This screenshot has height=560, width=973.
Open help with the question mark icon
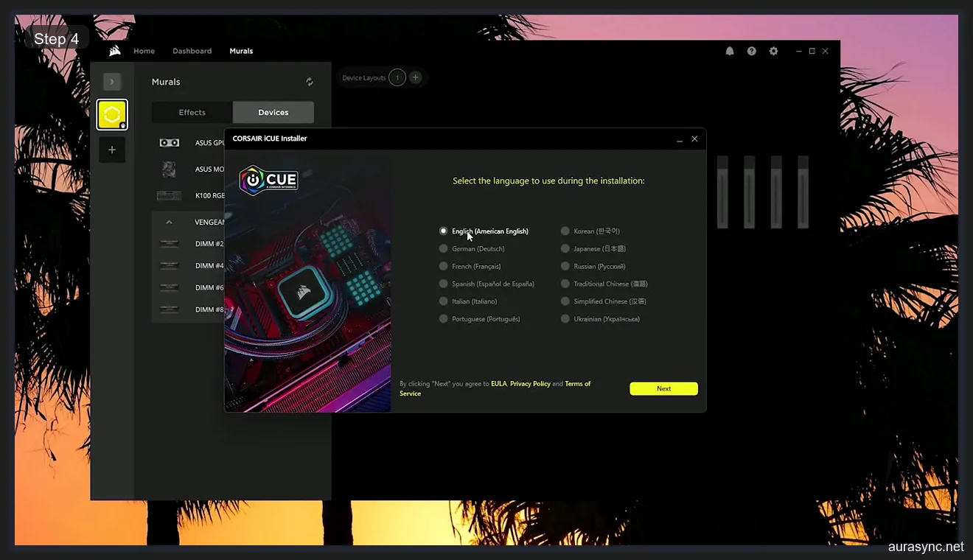tap(751, 51)
